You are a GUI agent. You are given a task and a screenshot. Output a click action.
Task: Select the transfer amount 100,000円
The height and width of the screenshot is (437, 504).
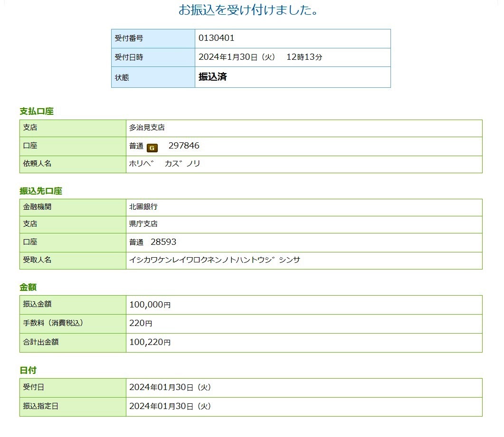[x=150, y=305]
